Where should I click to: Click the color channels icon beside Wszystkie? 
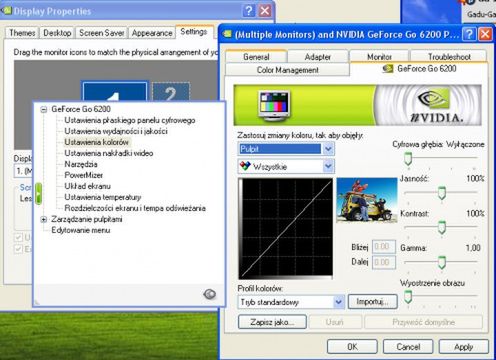point(245,166)
